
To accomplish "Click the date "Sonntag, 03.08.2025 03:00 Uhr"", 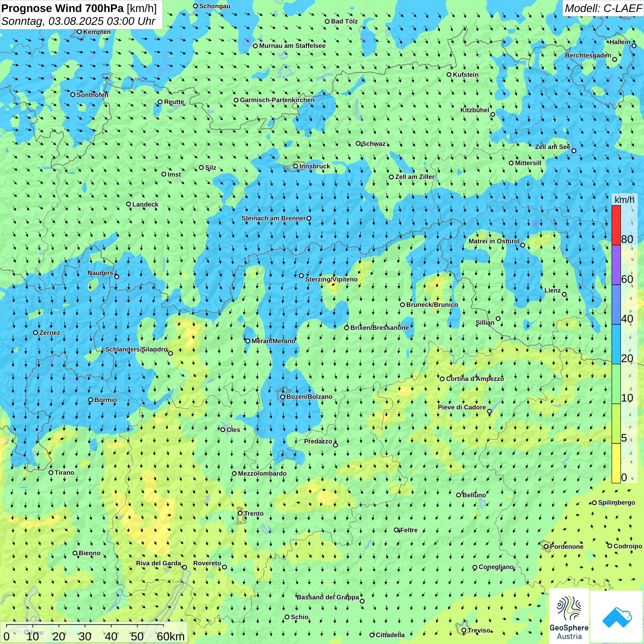I will pos(78,21).
